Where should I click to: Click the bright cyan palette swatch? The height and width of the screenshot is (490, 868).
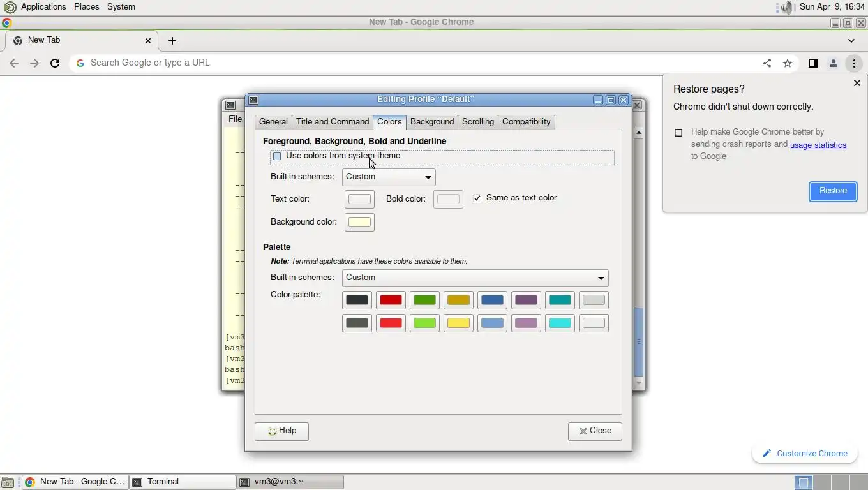click(x=560, y=323)
